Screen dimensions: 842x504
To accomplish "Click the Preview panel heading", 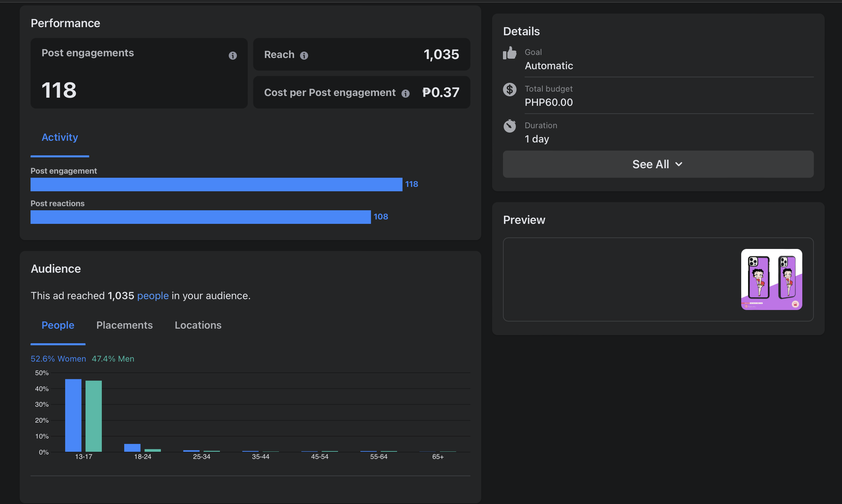I will pyautogui.click(x=524, y=220).
